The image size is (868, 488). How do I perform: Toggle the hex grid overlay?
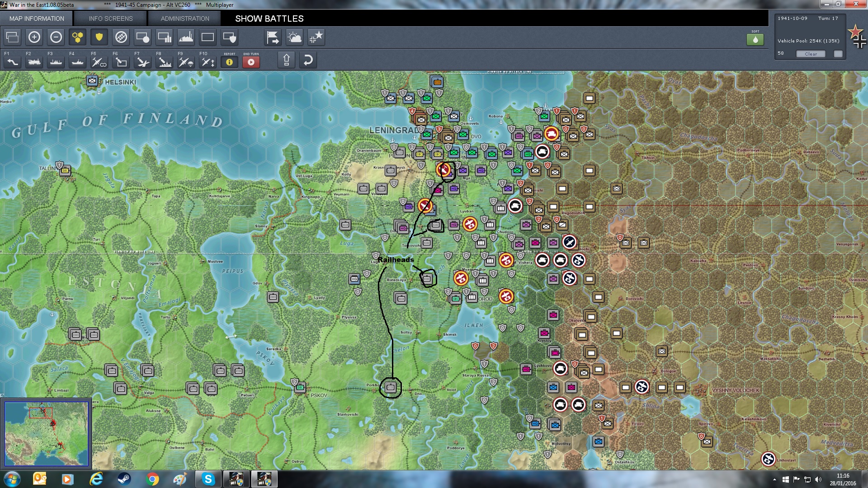[78, 37]
